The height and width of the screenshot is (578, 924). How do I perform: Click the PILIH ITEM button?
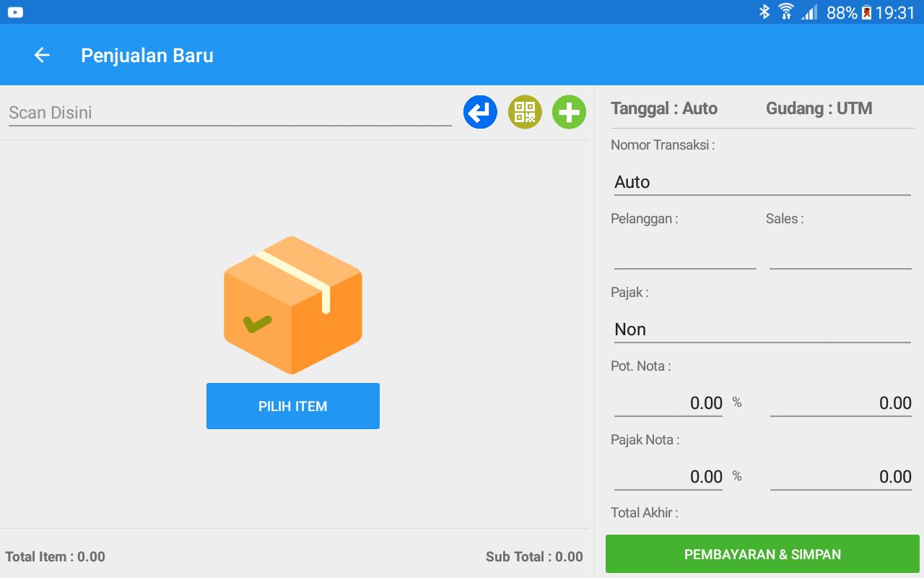pos(293,406)
